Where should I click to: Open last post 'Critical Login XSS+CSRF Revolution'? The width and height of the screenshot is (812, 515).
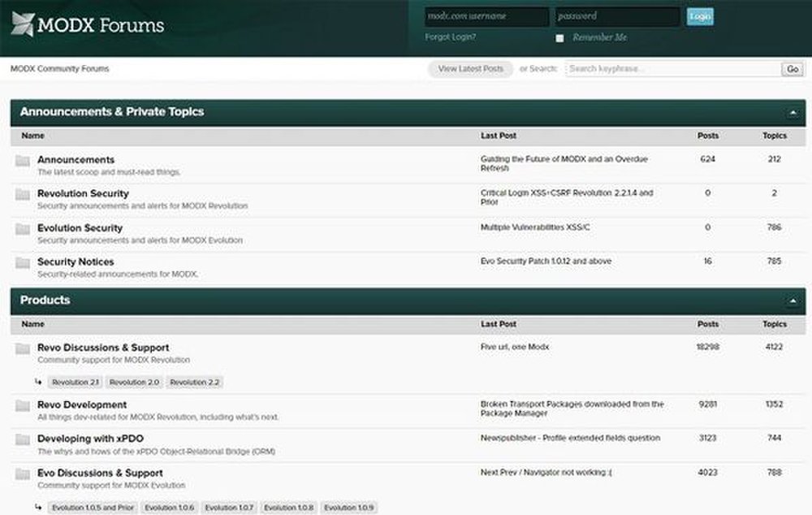tap(567, 197)
